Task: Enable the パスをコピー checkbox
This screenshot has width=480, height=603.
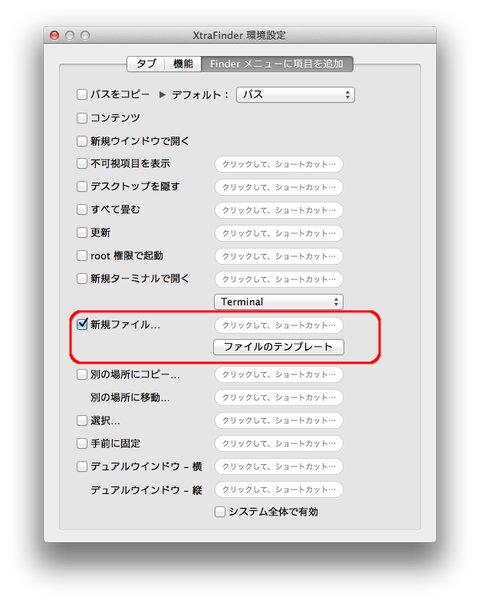Action: coord(82,95)
